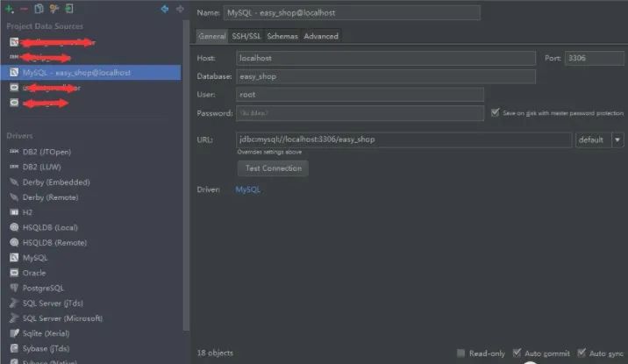Click the Sqlite (Xerial) driver icon
Screen dimensions: 628x364
[x=14, y=333]
